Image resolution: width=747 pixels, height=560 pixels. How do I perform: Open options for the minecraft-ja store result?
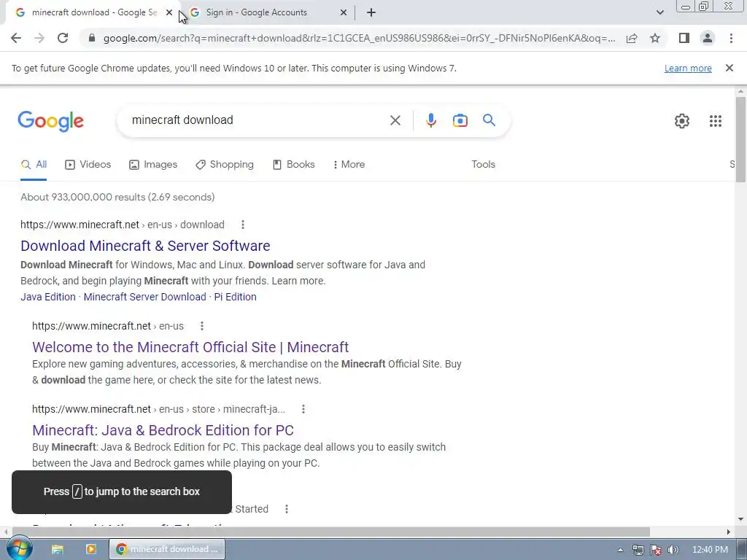(303, 409)
